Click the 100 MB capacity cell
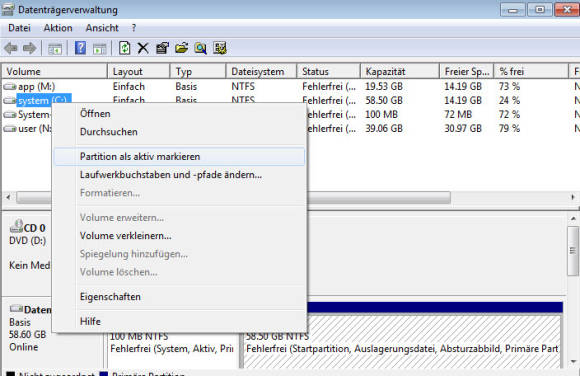 (381, 115)
